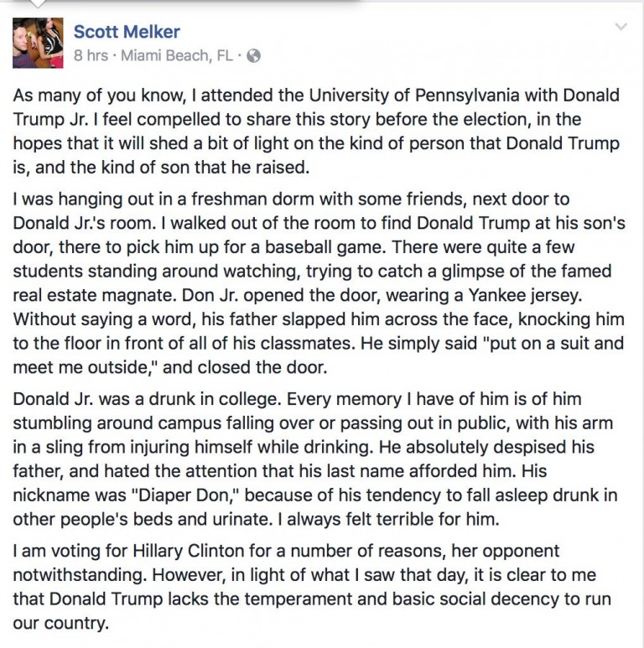This screenshot has width=644, height=648.
Task: Expand the post options chevron menu
Action: point(621,28)
